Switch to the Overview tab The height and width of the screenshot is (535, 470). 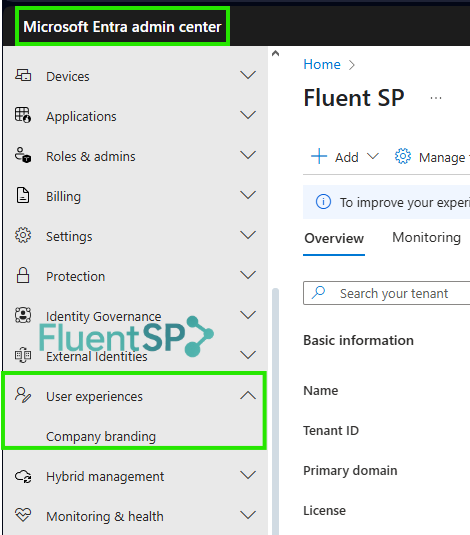[x=334, y=238]
